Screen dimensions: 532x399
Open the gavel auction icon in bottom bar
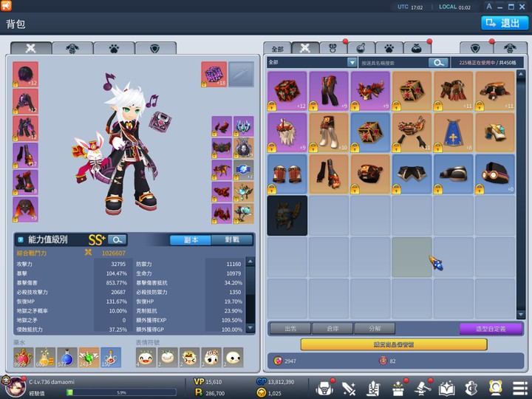pos(422,389)
